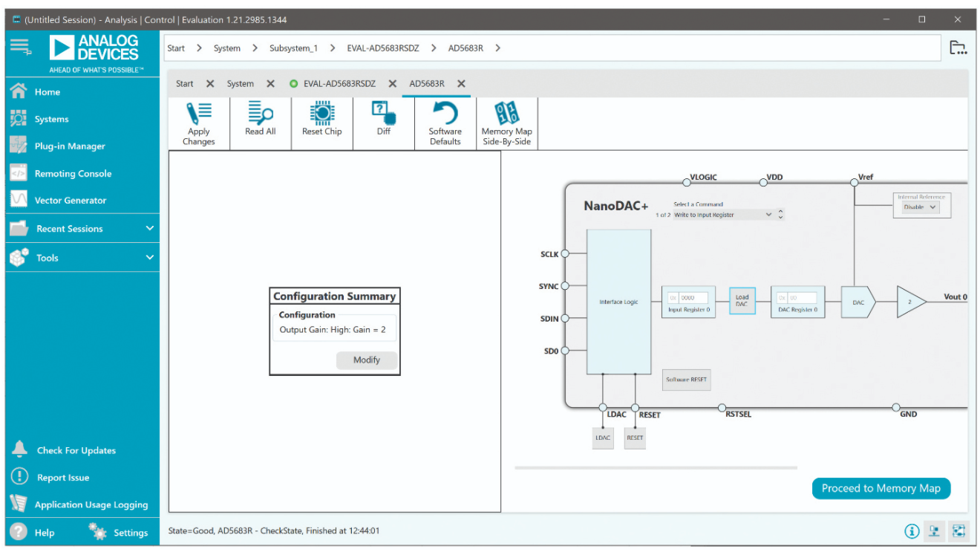This screenshot has height=552, width=980.
Task: Click the command up/down stepper arrows
Action: pyautogui.click(x=780, y=215)
